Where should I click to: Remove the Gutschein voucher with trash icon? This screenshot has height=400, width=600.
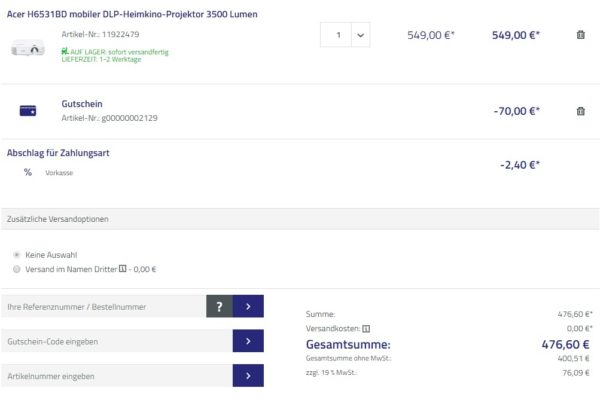click(580, 111)
